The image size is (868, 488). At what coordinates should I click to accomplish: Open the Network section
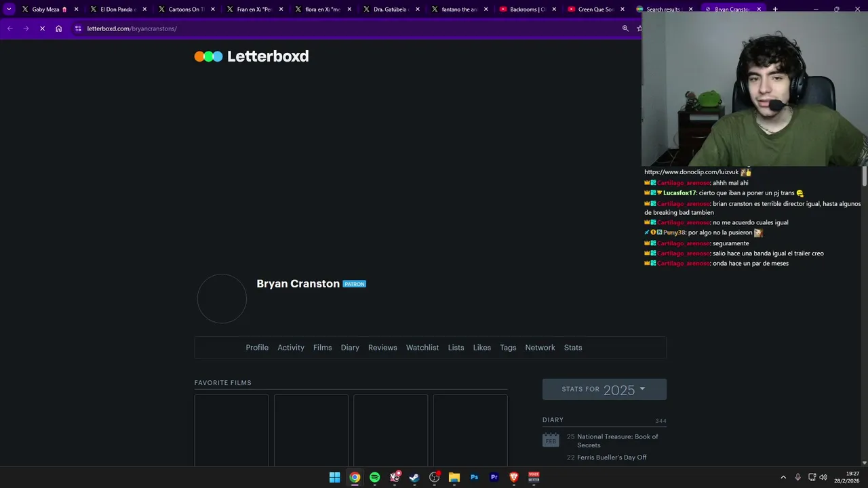click(x=540, y=348)
